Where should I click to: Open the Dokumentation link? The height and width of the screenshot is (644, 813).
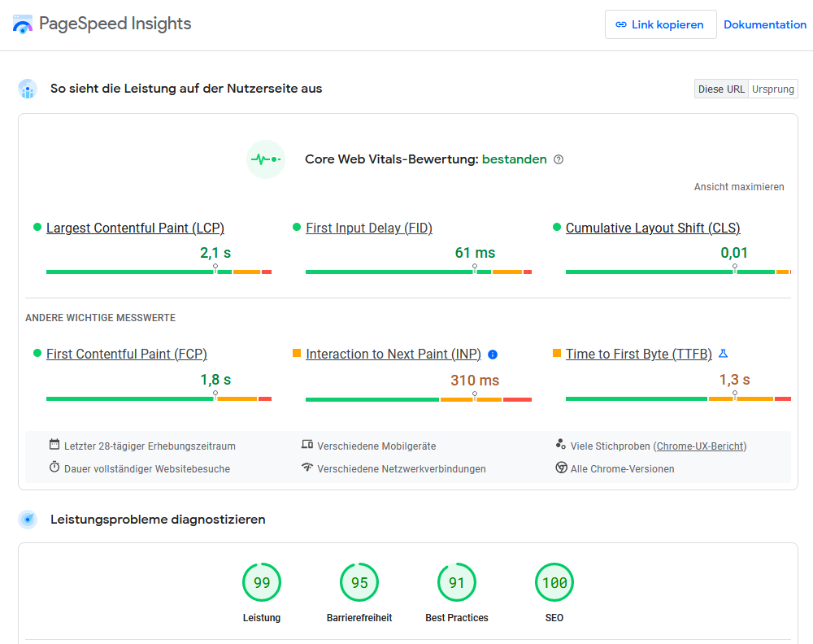(765, 24)
